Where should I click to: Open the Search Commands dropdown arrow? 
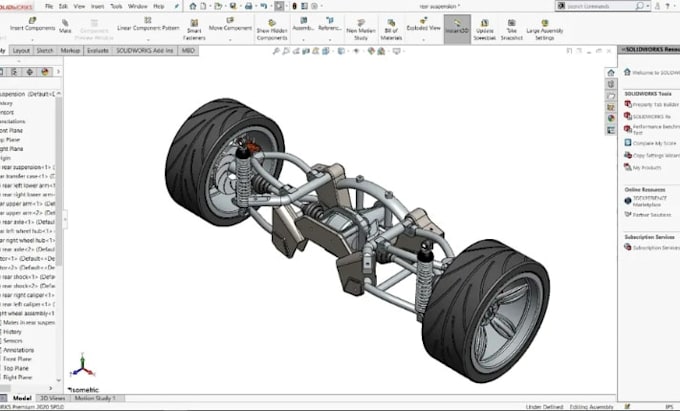(648, 6)
